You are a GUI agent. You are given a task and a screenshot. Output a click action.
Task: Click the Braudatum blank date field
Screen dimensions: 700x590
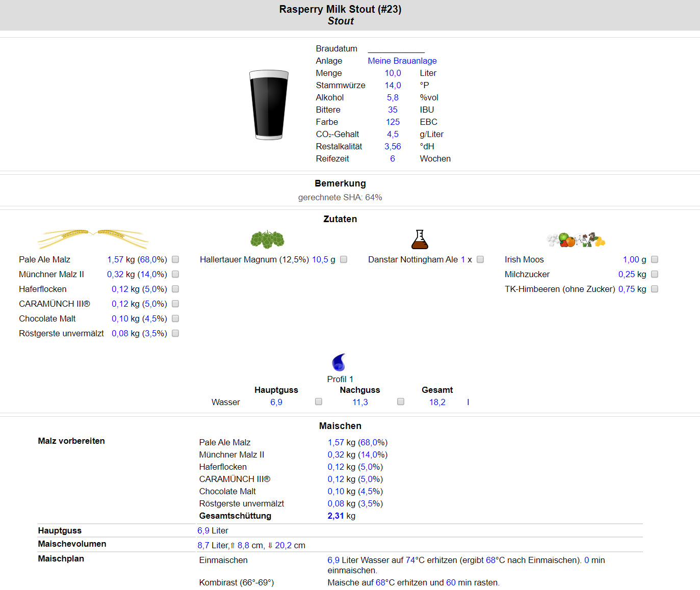[396, 49]
